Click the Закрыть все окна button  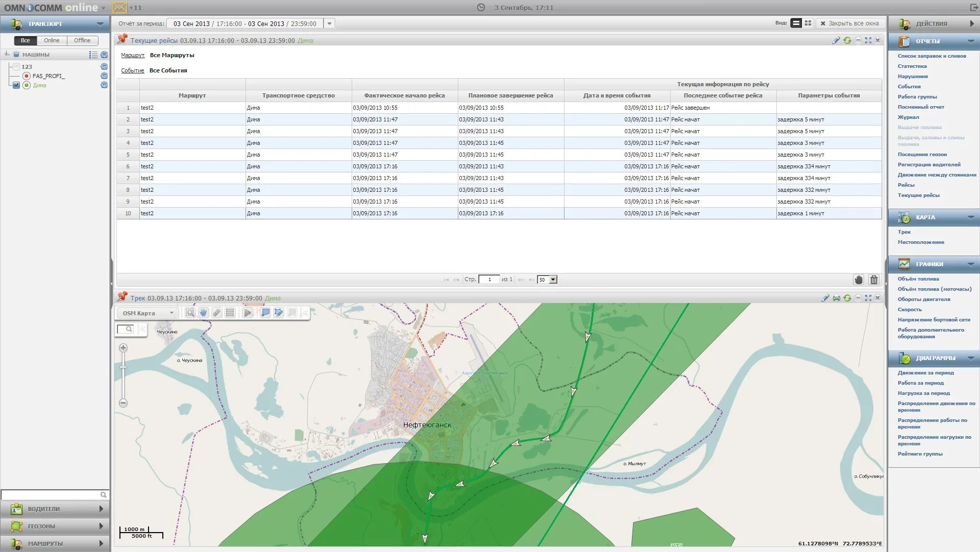tap(849, 23)
